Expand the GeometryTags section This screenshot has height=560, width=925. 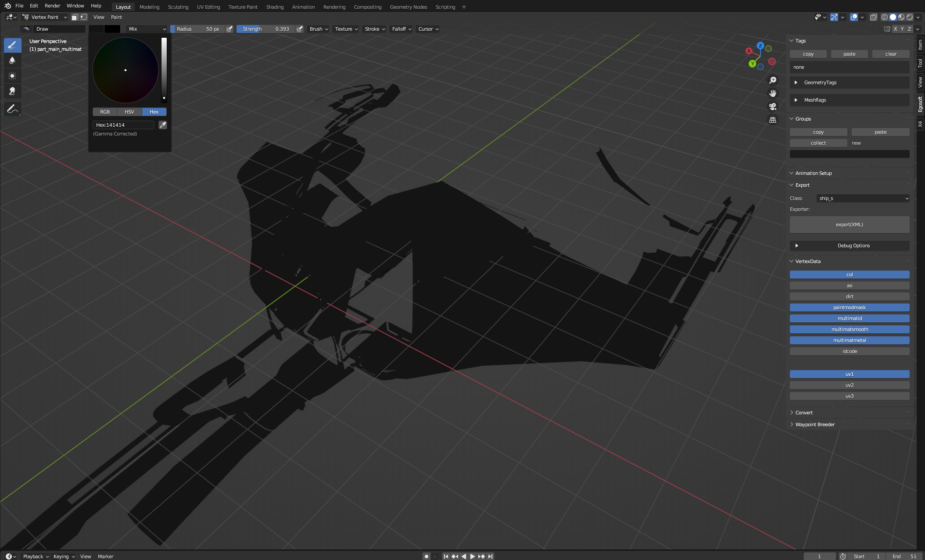click(x=850, y=82)
